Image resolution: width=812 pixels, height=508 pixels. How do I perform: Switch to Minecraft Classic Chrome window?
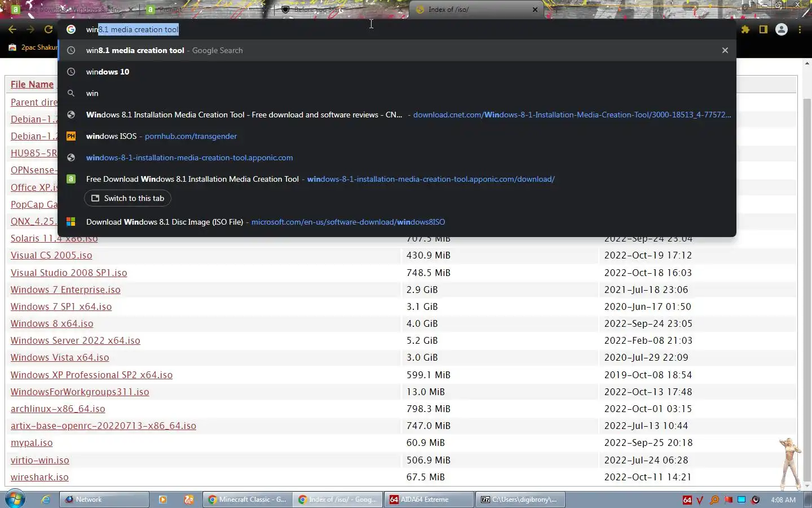tap(247, 500)
